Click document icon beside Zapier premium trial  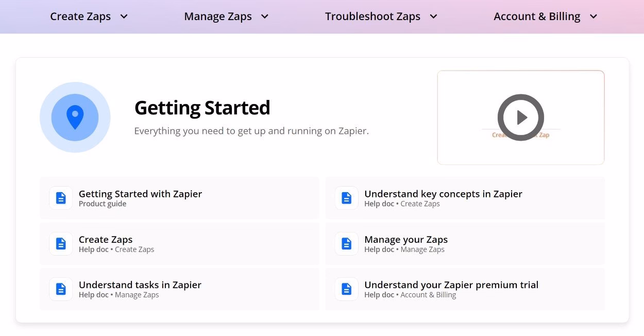point(347,289)
